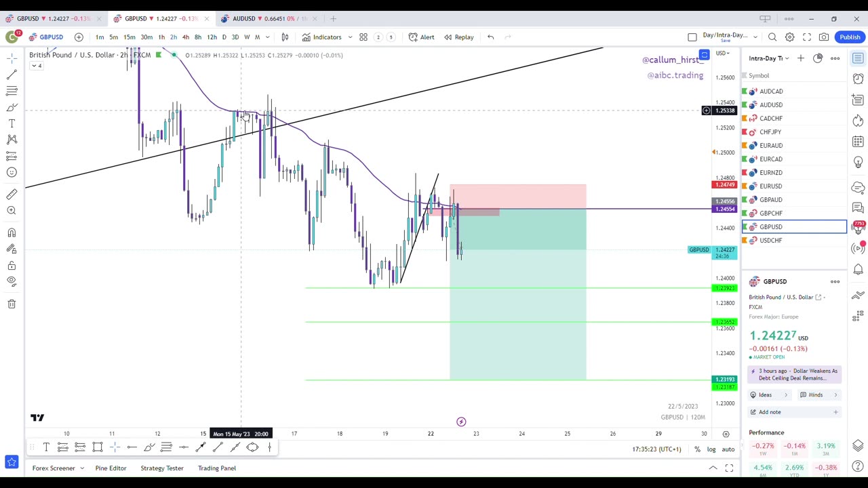Select the D daily timeframe

tap(224, 37)
